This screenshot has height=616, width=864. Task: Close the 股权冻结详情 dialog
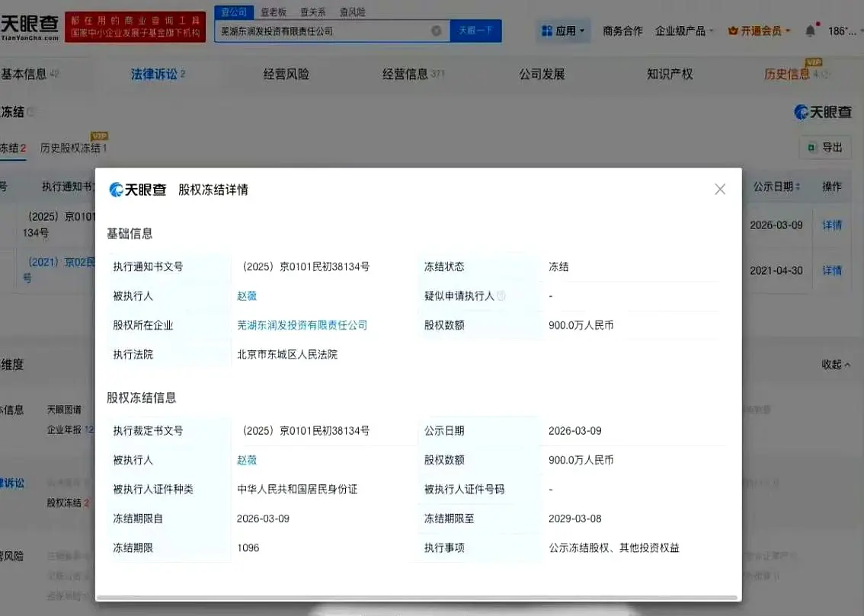click(x=720, y=190)
